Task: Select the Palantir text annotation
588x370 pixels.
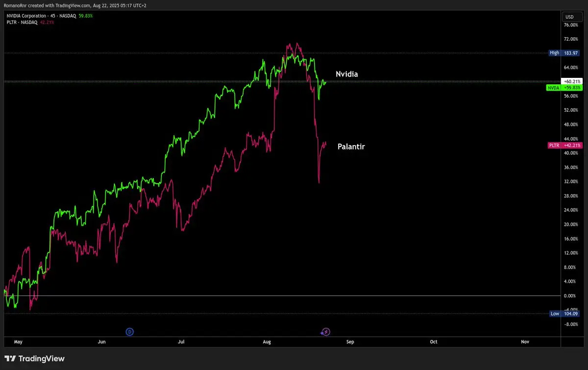Action: [351, 146]
